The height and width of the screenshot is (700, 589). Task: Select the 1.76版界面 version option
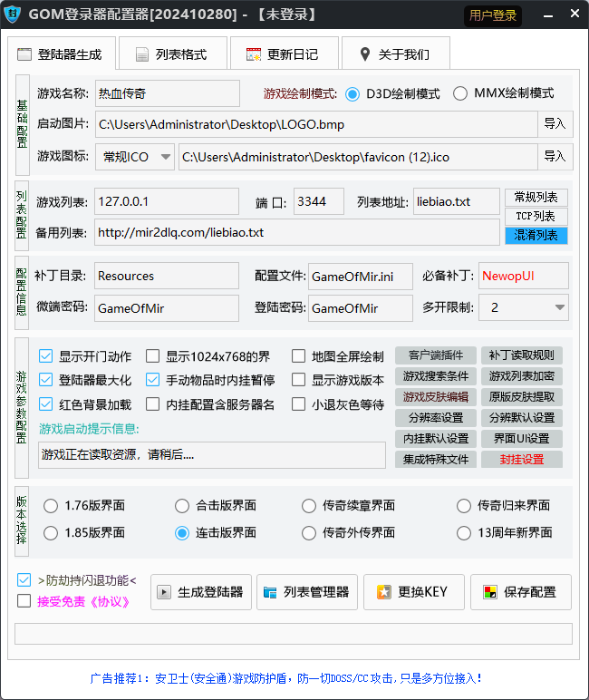click(x=50, y=506)
